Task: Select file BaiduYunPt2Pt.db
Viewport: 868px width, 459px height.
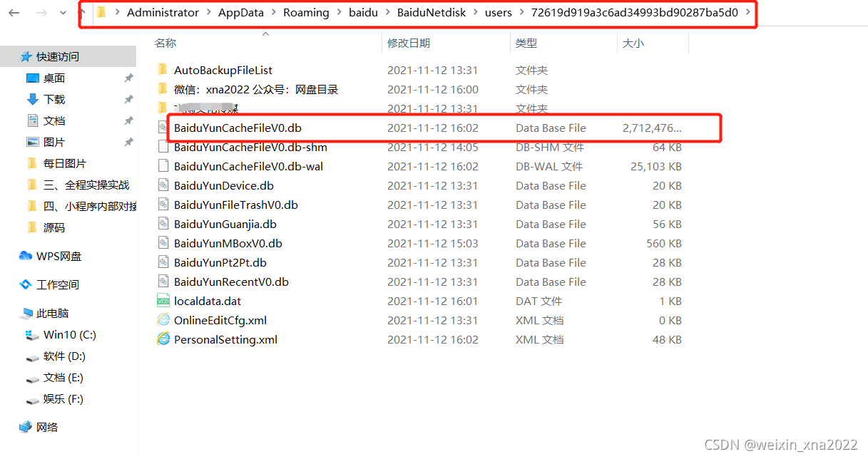Action: click(220, 263)
